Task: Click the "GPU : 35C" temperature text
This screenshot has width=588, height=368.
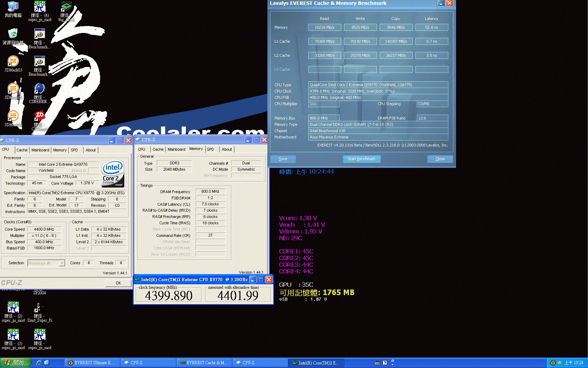Action: click(296, 285)
